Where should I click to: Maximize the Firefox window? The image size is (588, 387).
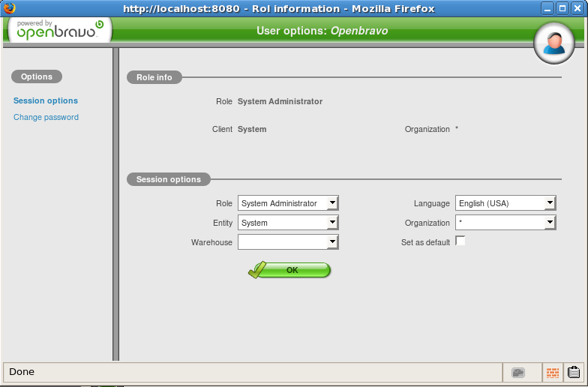[x=562, y=8]
